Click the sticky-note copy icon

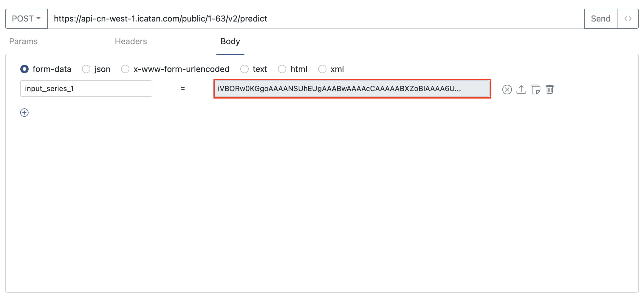(x=535, y=89)
